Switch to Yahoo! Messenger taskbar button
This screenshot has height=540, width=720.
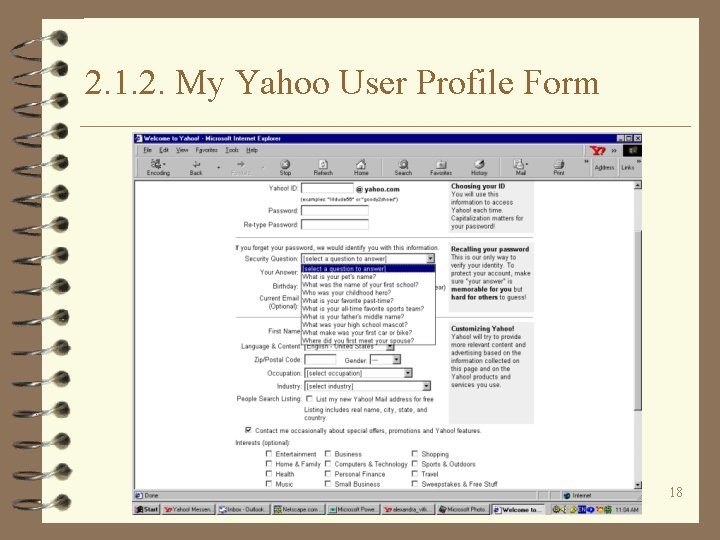click(188, 509)
